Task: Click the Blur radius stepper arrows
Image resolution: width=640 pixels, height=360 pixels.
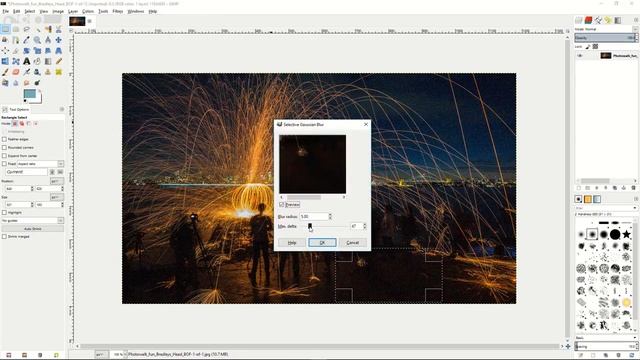Action: coord(330,216)
